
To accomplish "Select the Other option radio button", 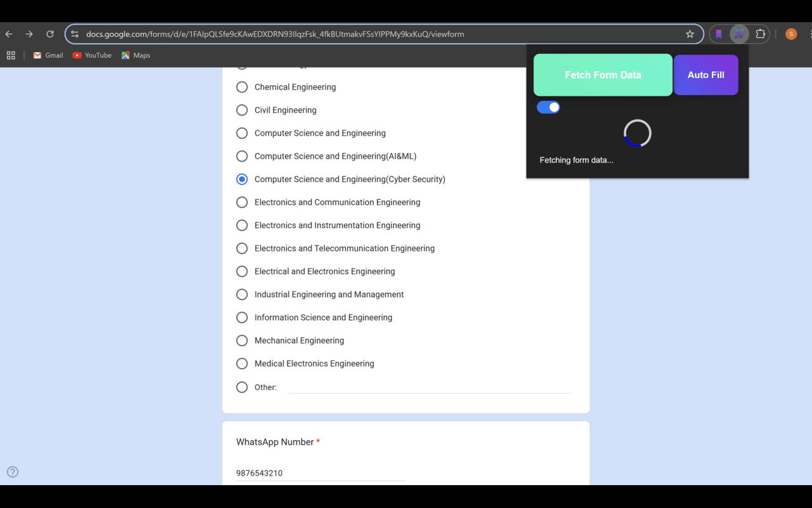I will point(242,387).
